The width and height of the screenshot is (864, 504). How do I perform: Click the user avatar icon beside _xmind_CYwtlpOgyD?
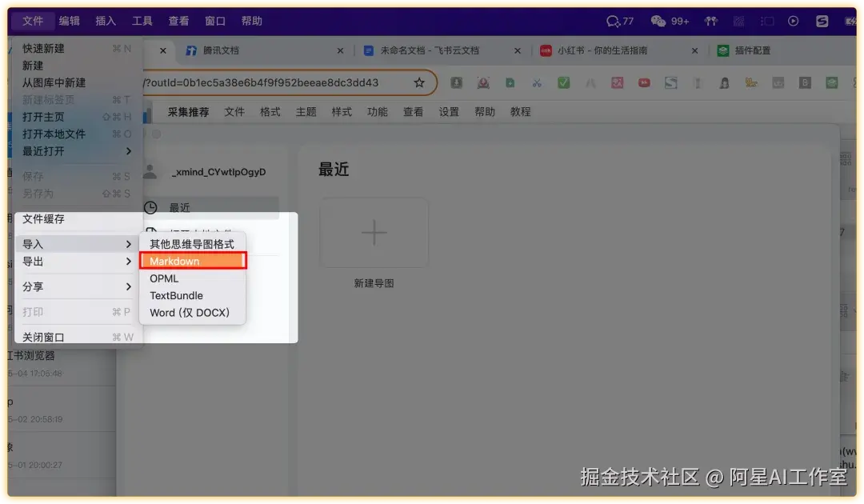pyautogui.click(x=150, y=171)
